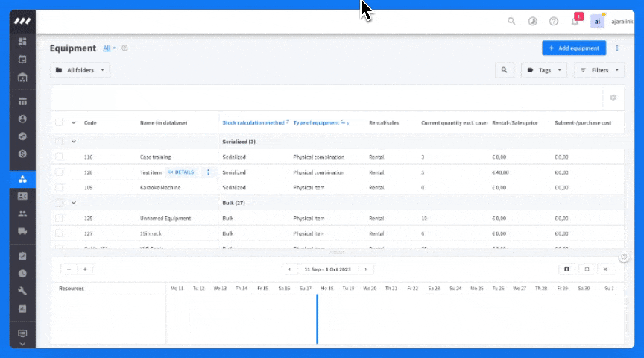644x358 pixels.
Task: Open notifications bell with red badge
Action: click(x=576, y=19)
